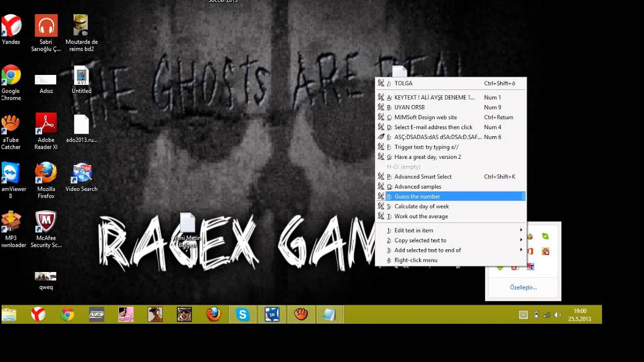Select the aTube Catcher desktop shortcut
644x362 pixels.
(11, 132)
